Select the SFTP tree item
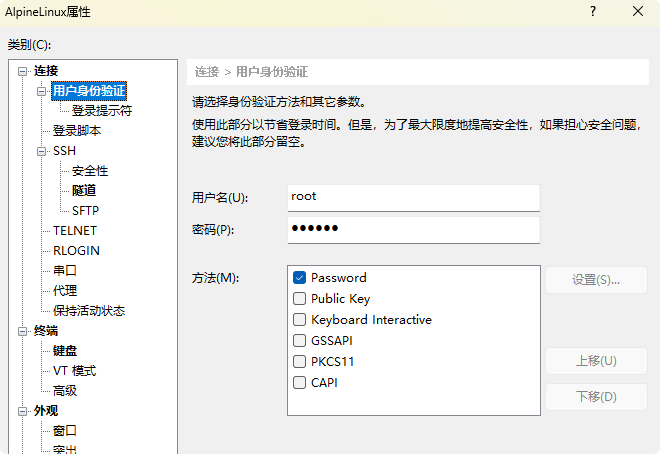The width and height of the screenshot is (660, 454). coord(85,211)
